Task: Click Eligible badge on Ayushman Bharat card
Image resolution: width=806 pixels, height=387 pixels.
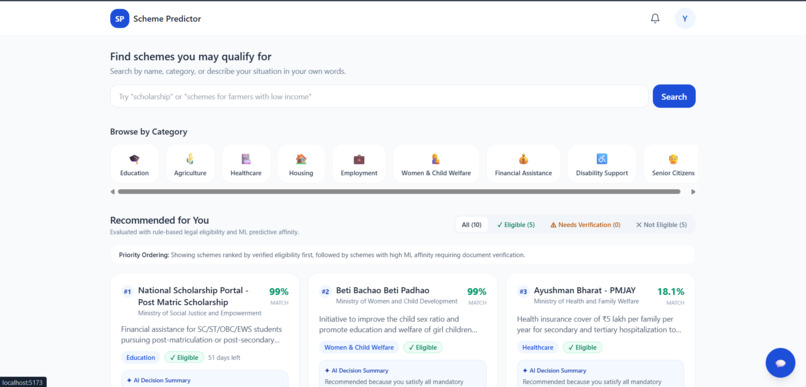Action: click(582, 347)
